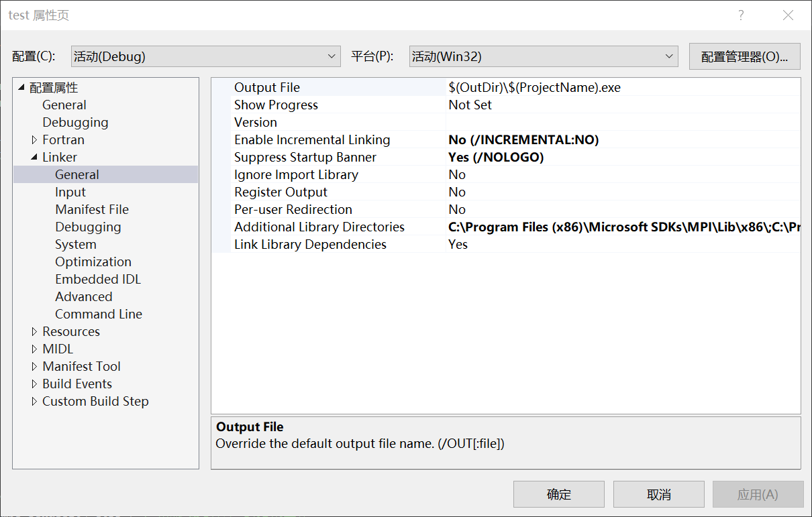Select the Input page under Linker

pos(70,192)
